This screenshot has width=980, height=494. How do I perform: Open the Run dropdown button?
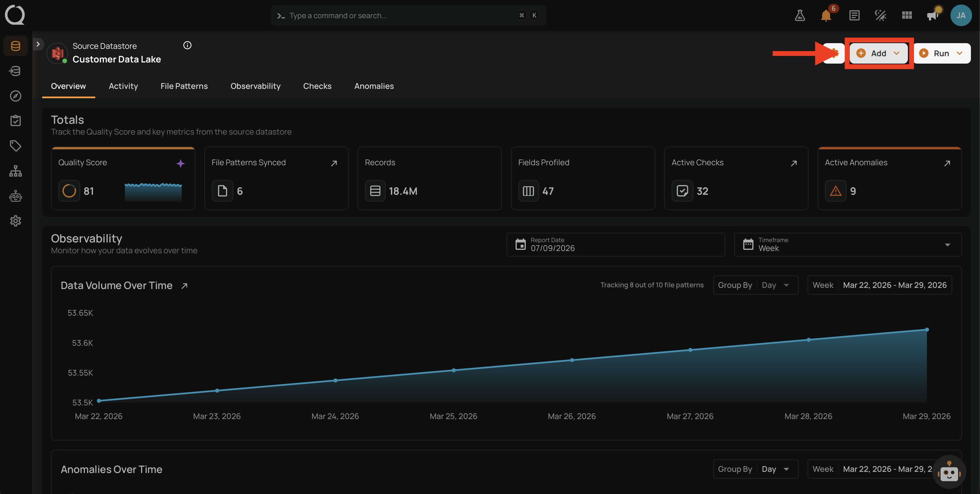pos(942,53)
